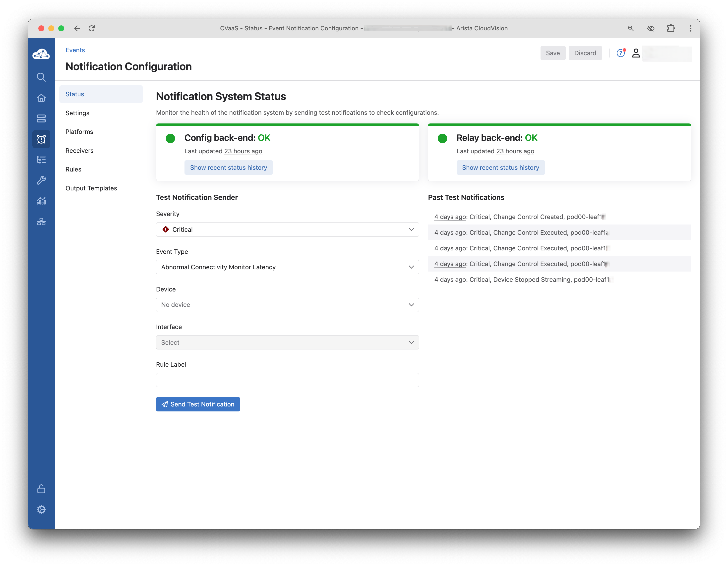Click Send Test Notification button
This screenshot has width=728, height=566.
coord(198,404)
